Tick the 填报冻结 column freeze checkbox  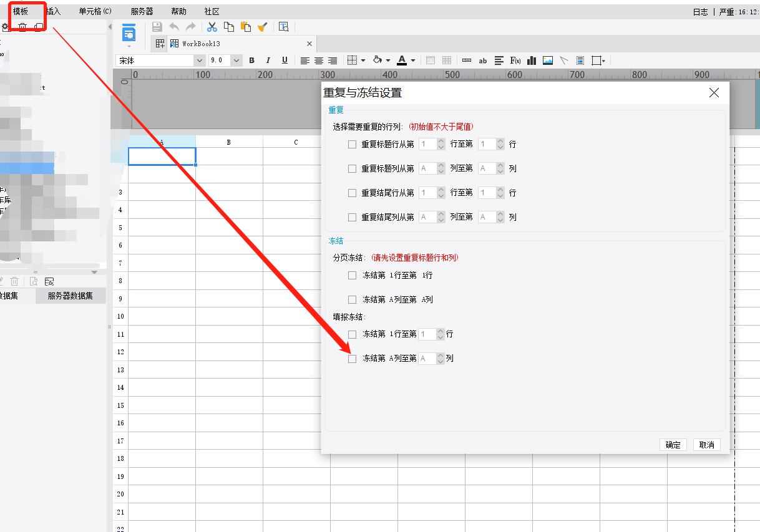click(x=353, y=359)
